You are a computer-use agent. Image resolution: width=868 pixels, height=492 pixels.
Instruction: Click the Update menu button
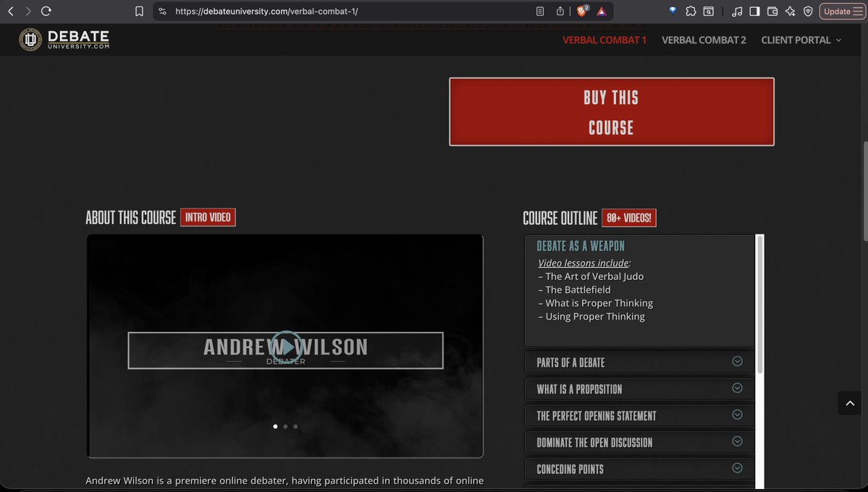[x=842, y=11]
